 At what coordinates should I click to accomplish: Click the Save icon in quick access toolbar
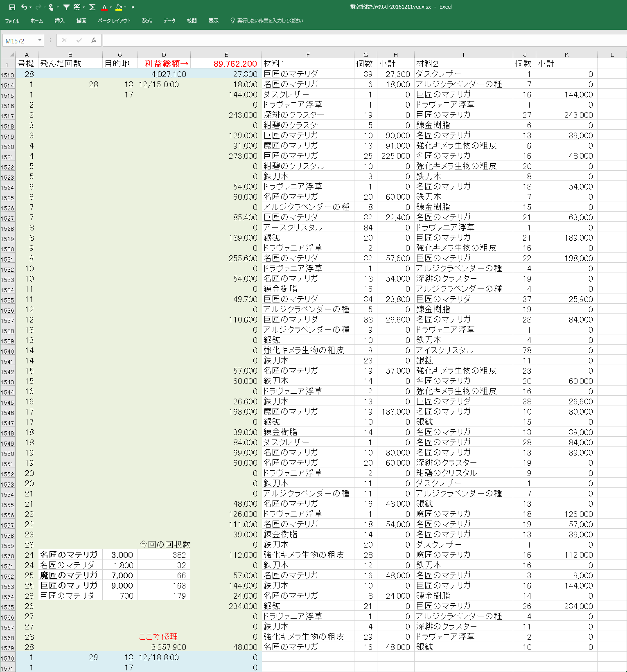(12, 7)
